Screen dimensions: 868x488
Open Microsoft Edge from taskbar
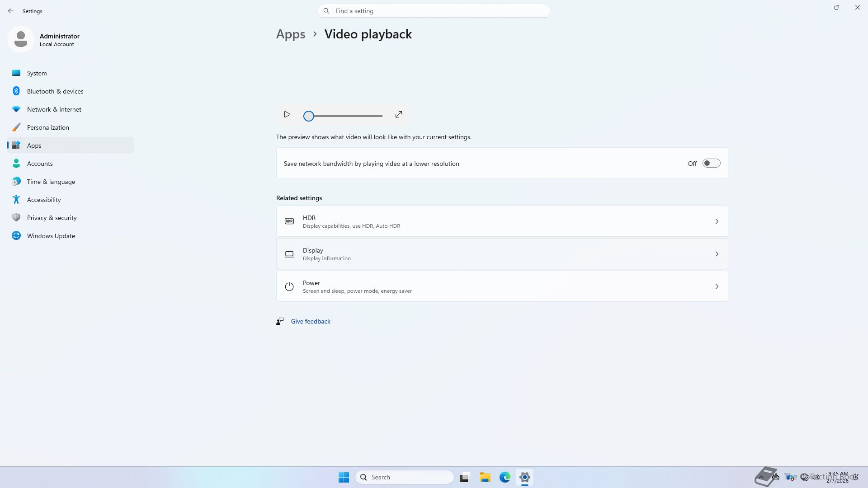pos(505,477)
